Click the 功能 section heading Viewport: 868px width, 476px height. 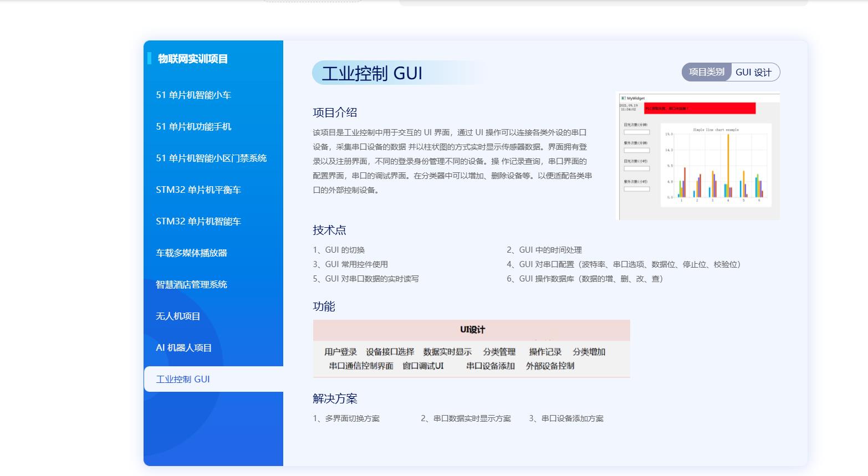pyautogui.click(x=324, y=306)
